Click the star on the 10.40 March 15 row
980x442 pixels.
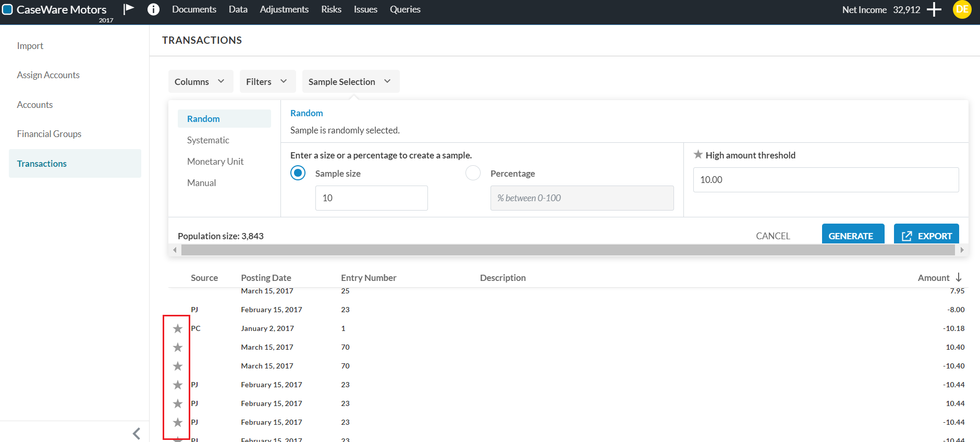[178, 347]
